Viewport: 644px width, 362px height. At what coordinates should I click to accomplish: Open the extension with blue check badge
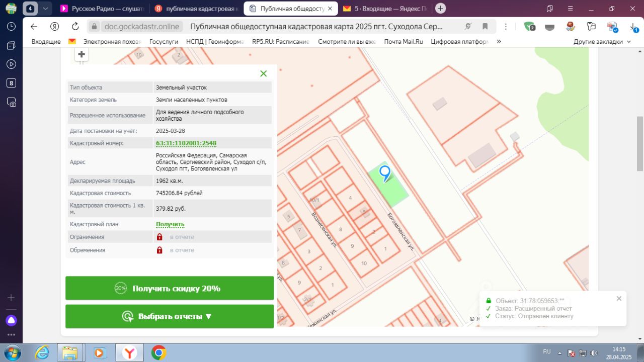coord(612,27)
